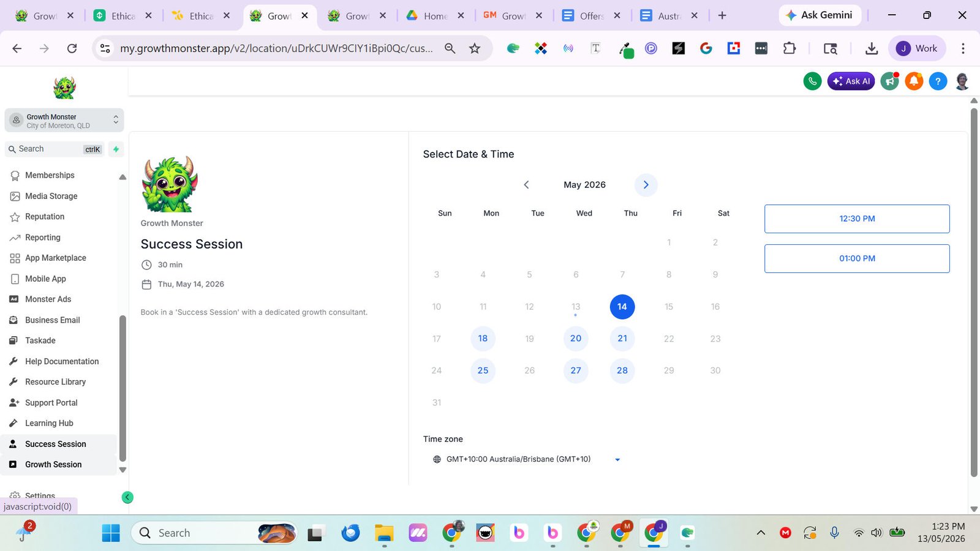Viewport: 980px width, 551px height.
Task: Switch to the Offers document tab
Action: (591, 16)
